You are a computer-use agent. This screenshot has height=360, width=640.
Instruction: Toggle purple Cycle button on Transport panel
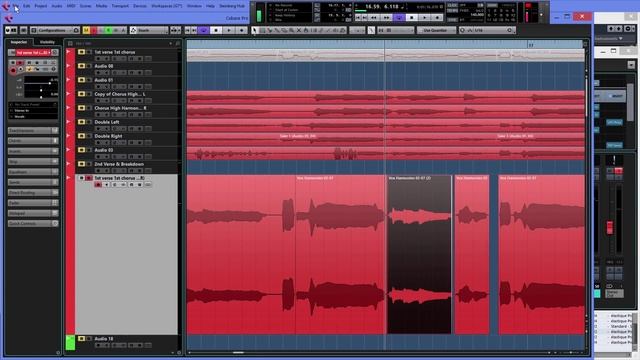point(399,18)
